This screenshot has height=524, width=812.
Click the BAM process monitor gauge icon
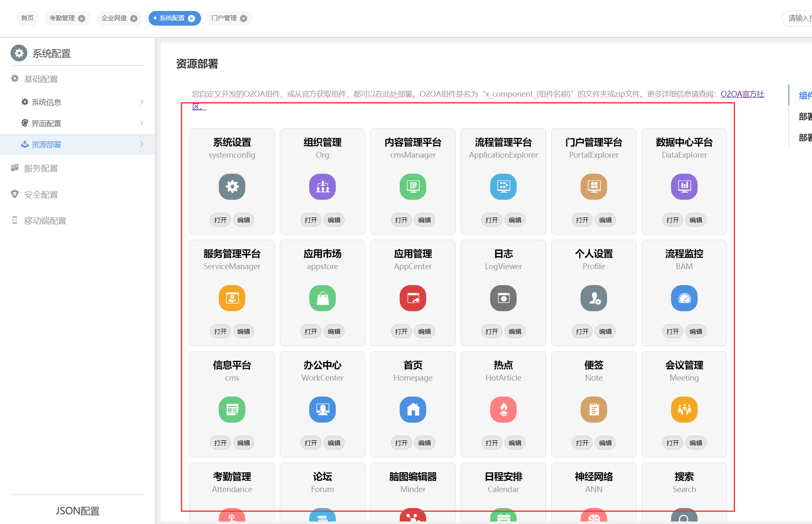coord(684,298)
